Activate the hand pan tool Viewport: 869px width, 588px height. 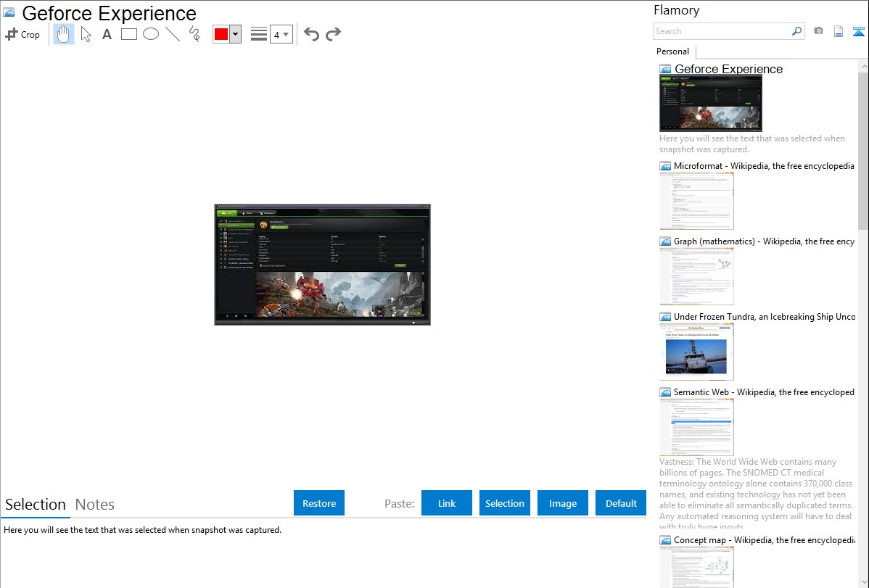click(x=64, y=34)
